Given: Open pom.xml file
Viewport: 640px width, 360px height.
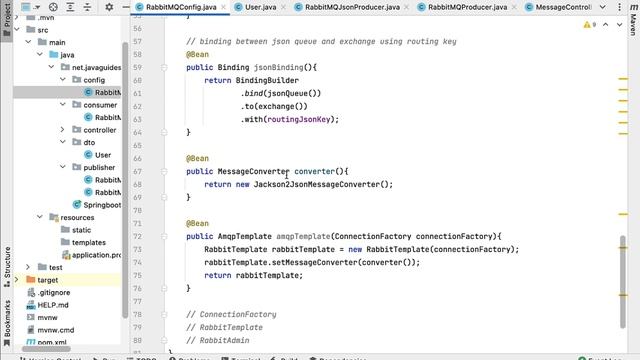Looking at the screenshot, I should pyautogui.click(x=47, y=342).
